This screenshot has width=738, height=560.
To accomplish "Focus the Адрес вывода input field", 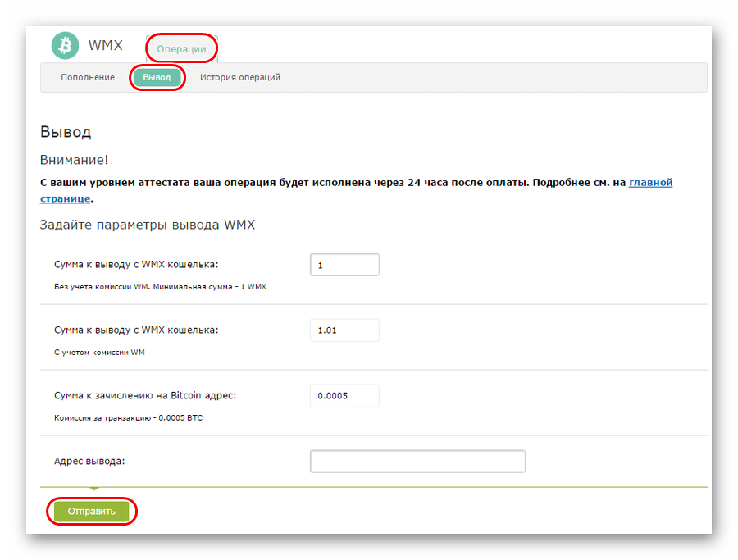I will 417,461.
